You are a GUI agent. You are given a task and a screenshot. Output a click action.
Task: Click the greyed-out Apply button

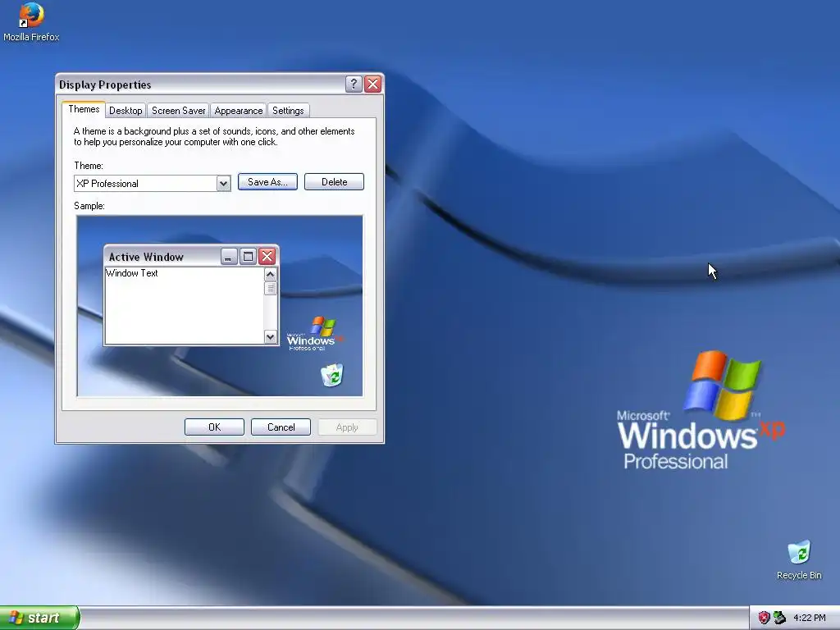[347, 427]
